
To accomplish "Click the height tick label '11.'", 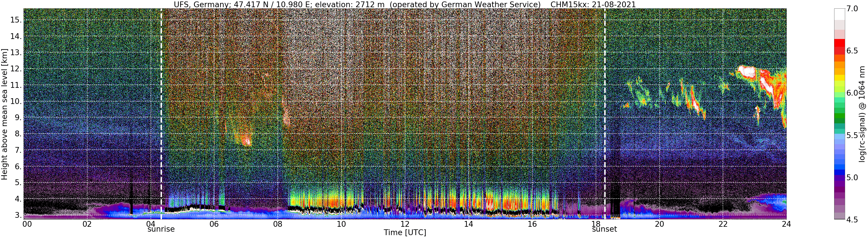I will click(16, 85).
